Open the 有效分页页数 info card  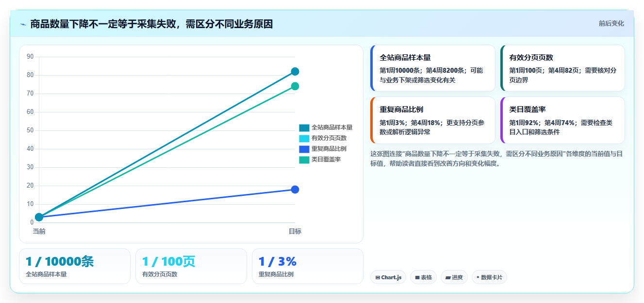tap(562, 68)
